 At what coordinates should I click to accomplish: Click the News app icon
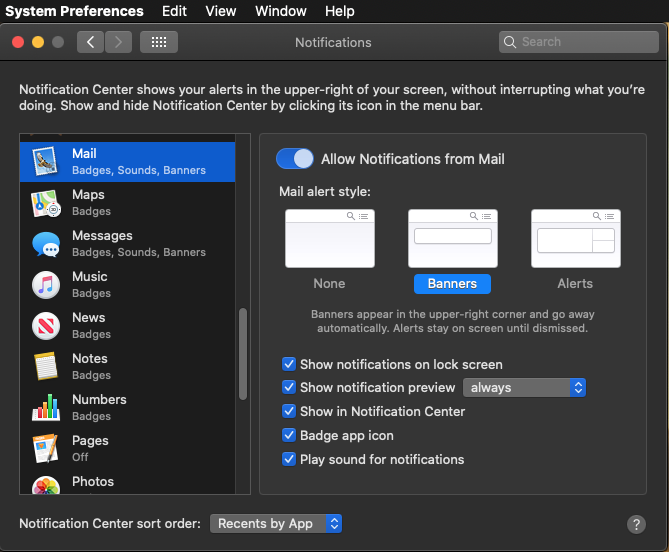coord(46,326)
